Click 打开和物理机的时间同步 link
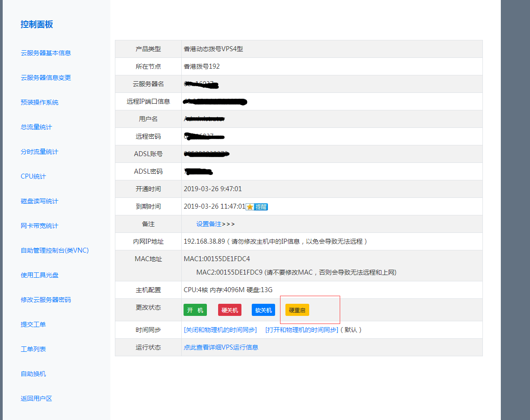 (x=302, y=330)
